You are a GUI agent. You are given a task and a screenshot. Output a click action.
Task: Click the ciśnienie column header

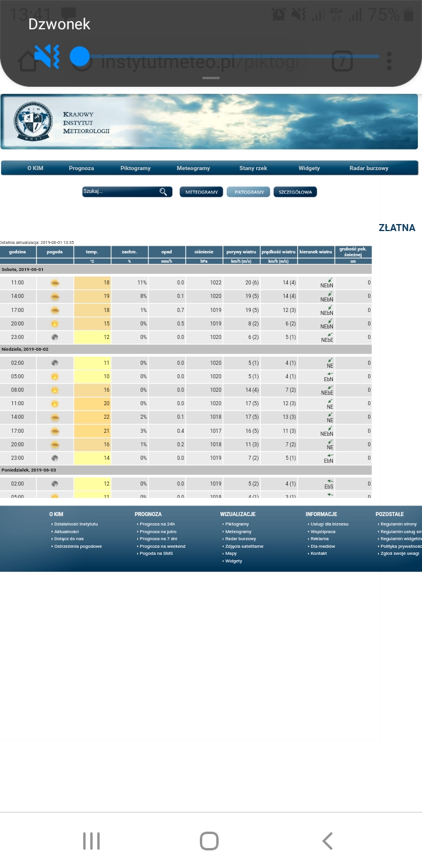tap(204, 252)
